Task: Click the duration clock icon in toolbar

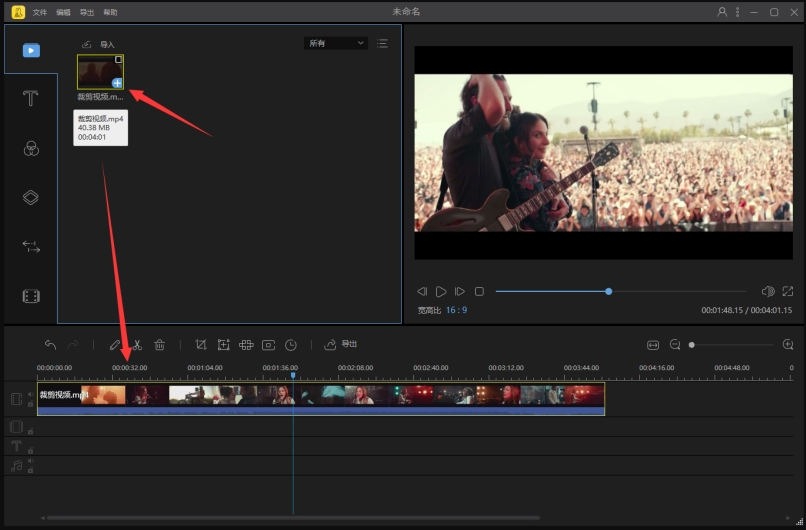Action: click(x=291, y=345)
